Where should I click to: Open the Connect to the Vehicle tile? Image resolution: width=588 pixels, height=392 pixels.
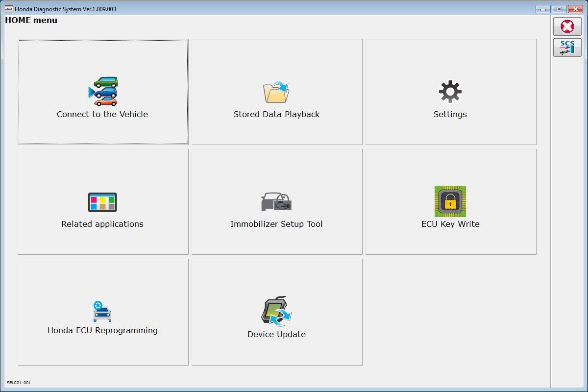103,92
